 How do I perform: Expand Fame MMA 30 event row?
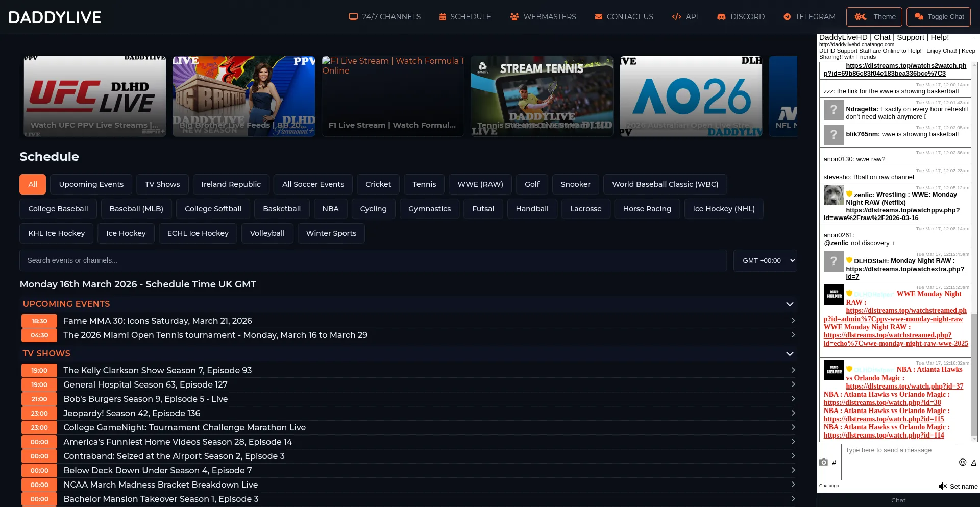408,321
